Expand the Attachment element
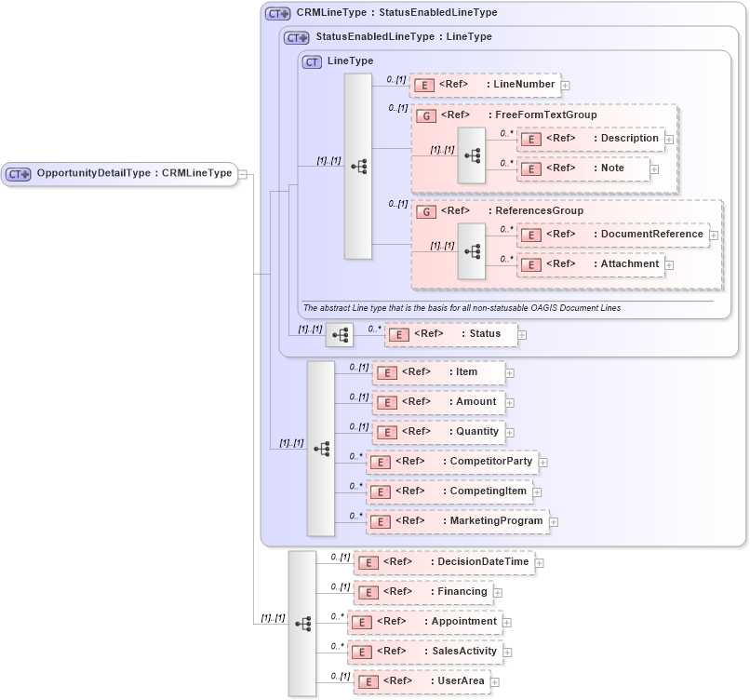This screenshot has height=700, width=750. point(668,263)
